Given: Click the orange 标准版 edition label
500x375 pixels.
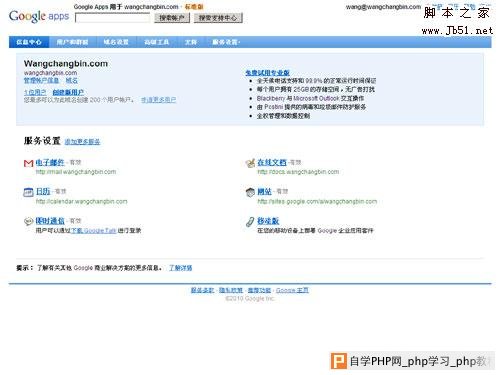Looking at the screenshot, I should (x=194, y=7).
